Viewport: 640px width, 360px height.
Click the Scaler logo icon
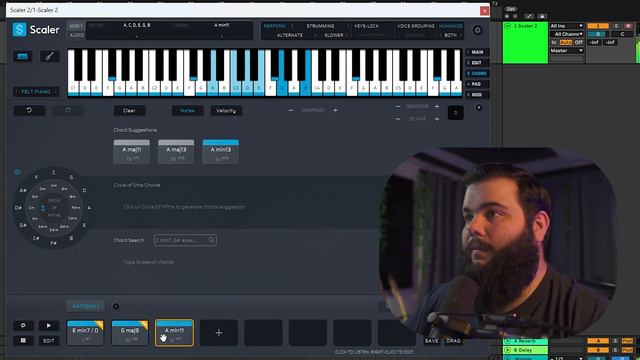point(19,30)
